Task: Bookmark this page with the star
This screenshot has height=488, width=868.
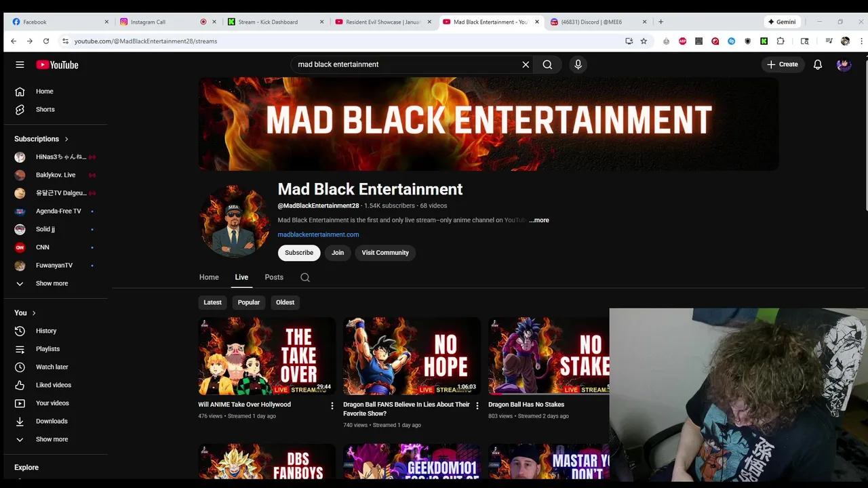Action: pyautogui.click(x=644, y=41)
